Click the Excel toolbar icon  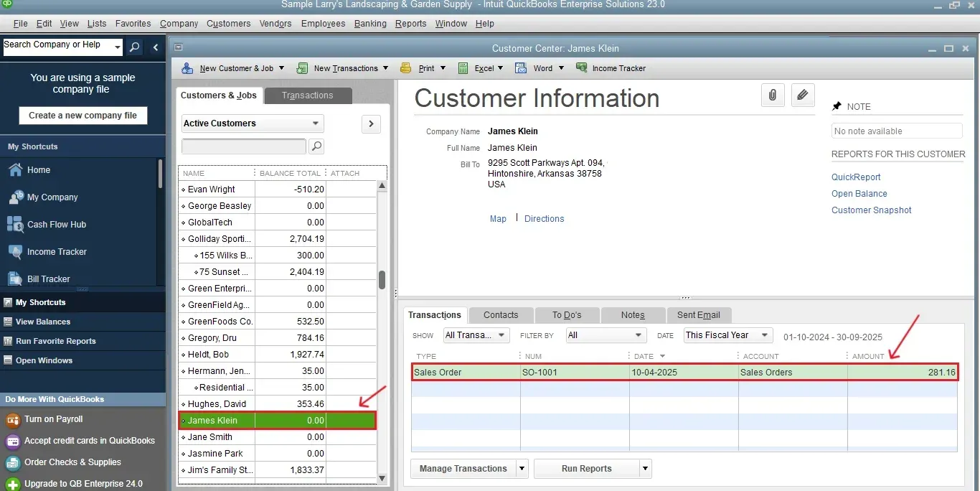point(463,68)
